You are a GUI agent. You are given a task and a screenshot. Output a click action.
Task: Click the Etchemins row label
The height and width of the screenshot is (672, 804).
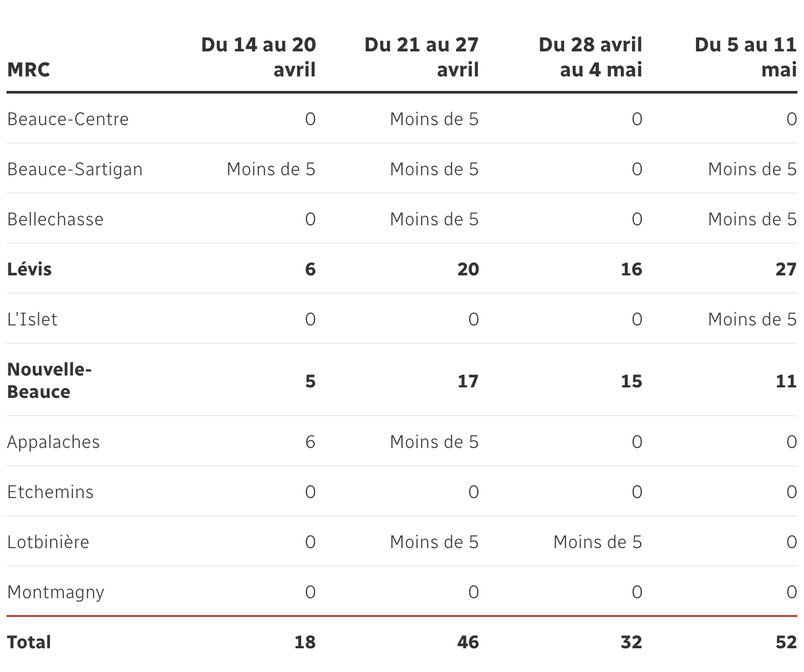pyautogui.click(x=51, y=492)
